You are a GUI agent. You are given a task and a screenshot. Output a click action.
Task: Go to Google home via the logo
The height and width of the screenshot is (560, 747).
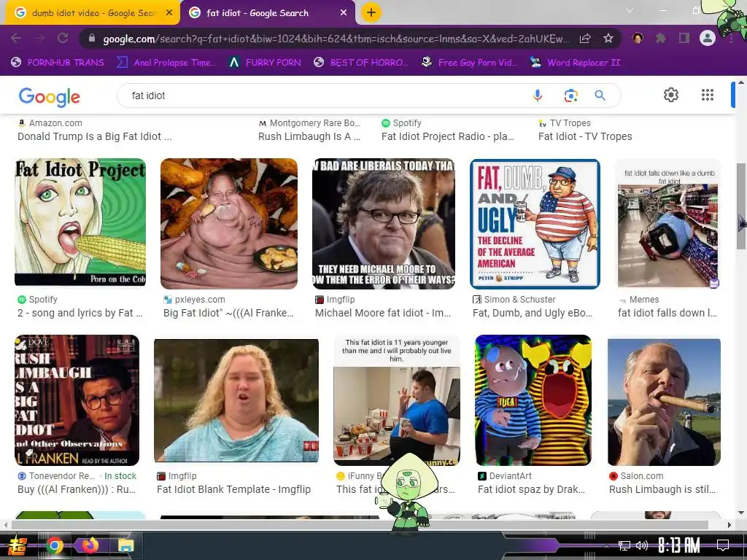tap(50, 97)
